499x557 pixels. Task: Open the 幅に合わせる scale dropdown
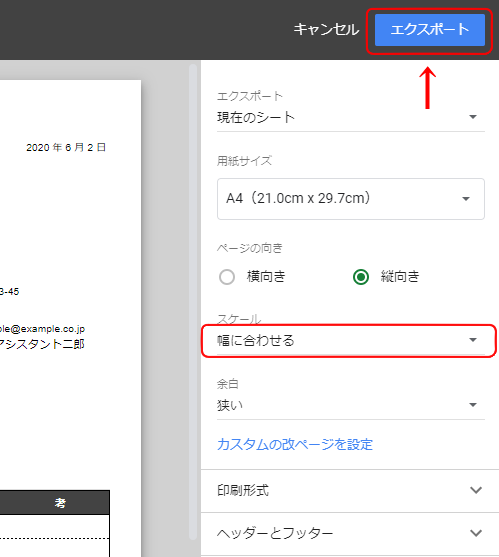coord(351,341)
